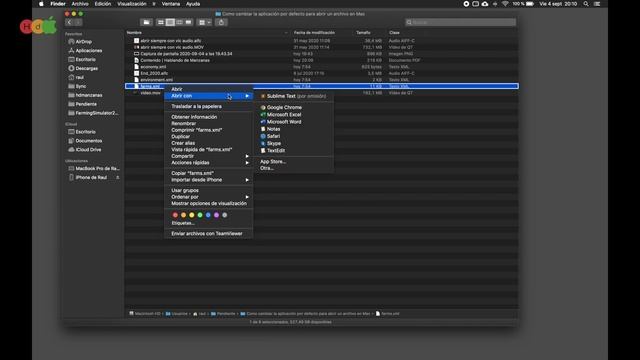Screen dimensions: 640x360
Task: Open with Google Chrome
Action: point(293,108)
